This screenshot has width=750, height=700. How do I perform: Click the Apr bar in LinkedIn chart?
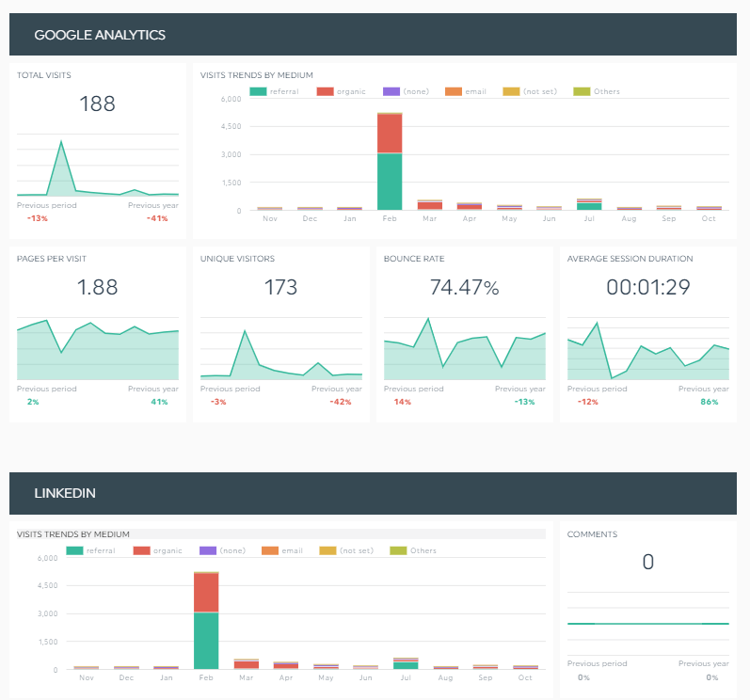(x=286, y=665)
